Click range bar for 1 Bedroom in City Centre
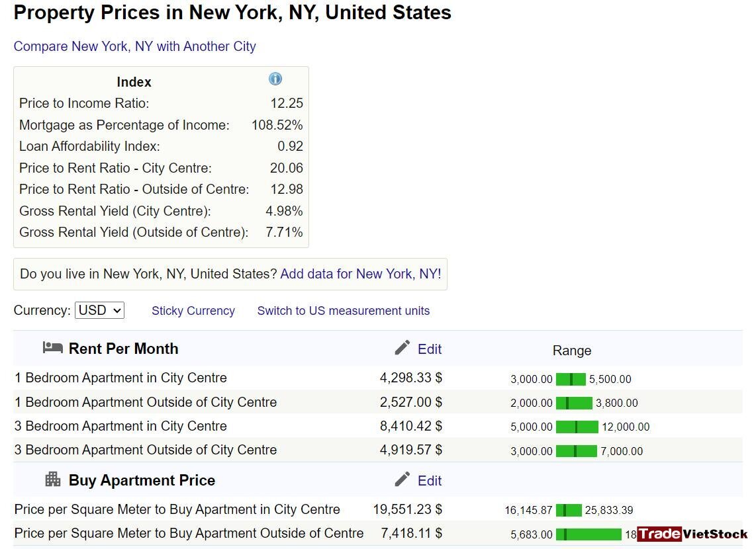 (x=571, y=379)
